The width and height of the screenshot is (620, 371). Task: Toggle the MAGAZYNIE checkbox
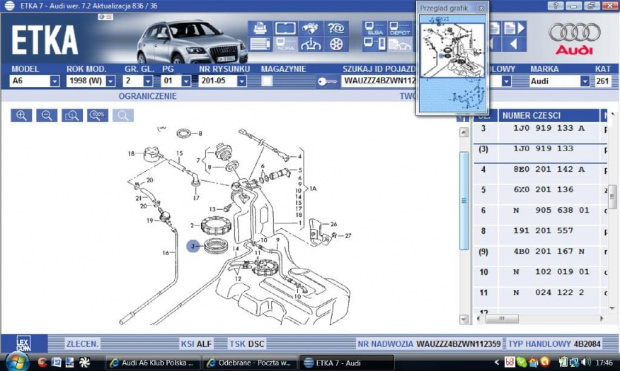point(267,81)
